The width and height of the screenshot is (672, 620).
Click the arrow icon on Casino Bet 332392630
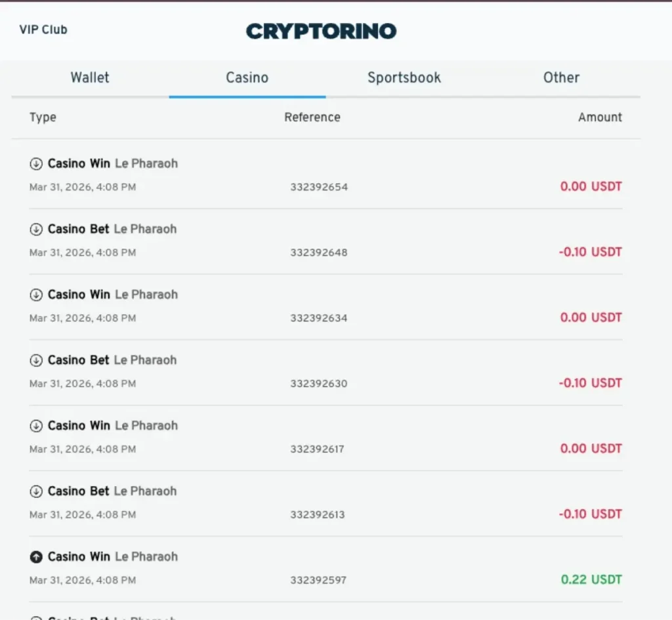point(36,360)
